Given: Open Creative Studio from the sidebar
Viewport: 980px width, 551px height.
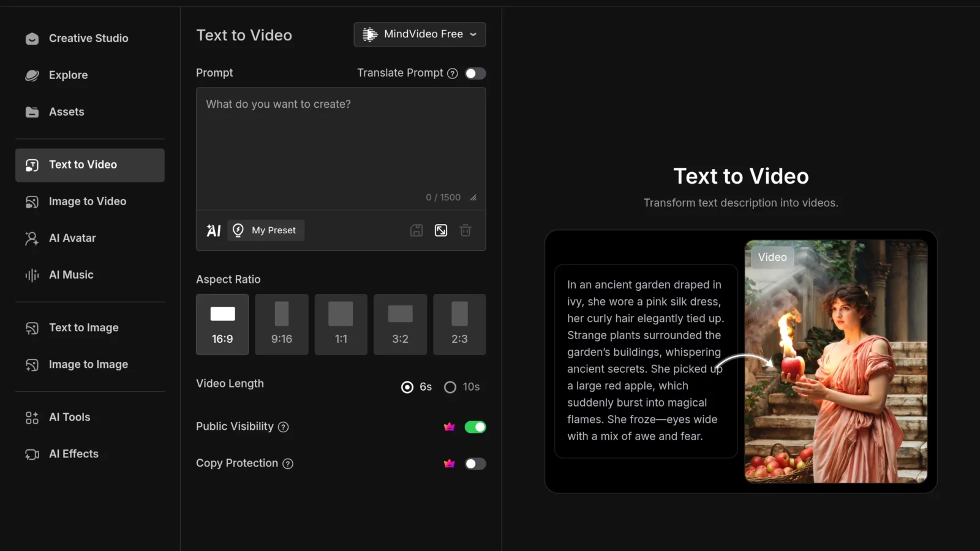Looking at the screenshot, I should (89, 39).
